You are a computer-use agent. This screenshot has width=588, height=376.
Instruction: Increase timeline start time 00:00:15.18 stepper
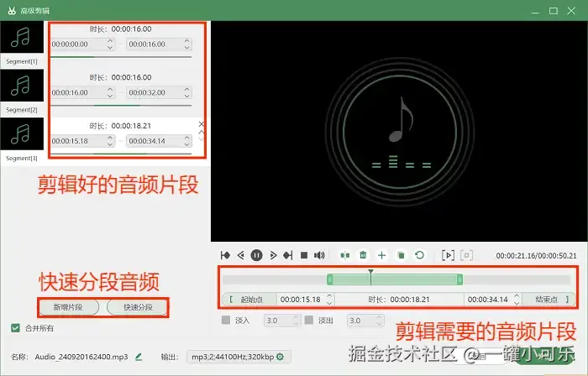(x=329, y=296)
